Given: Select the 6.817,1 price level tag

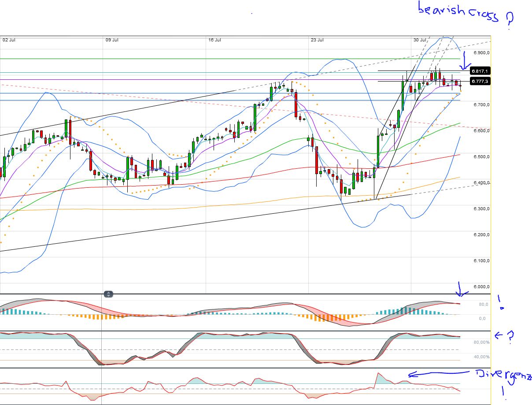Looking at the screenshot, I should [480, 71].
